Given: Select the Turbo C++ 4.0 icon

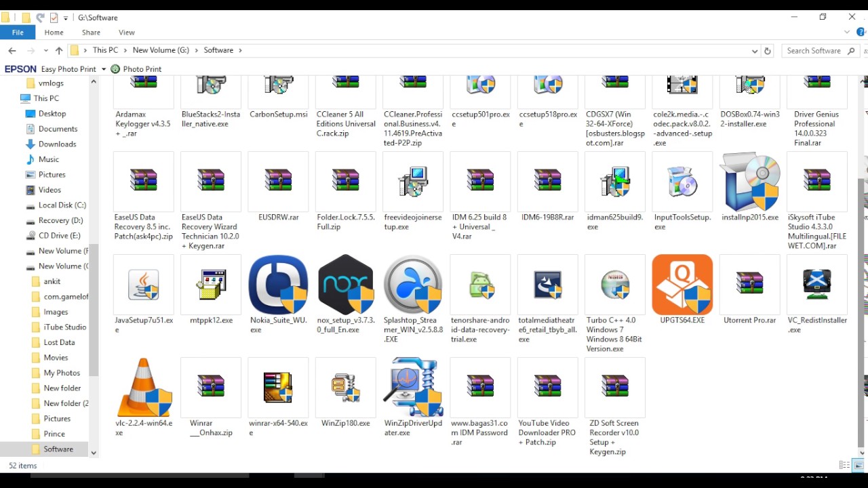Looking at the screenshot, I should pyautogui.click(x=615, y=285).
